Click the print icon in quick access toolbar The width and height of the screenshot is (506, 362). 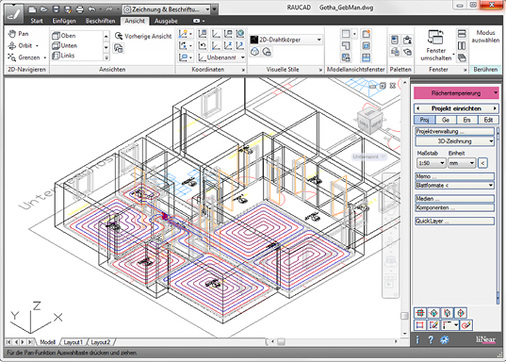click(x=80, y=9)
